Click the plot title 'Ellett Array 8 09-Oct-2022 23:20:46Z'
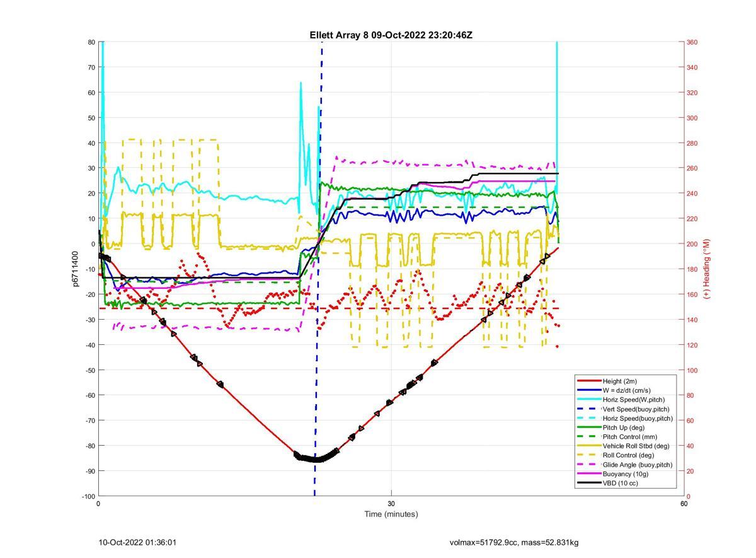 (x=391, y=35)
